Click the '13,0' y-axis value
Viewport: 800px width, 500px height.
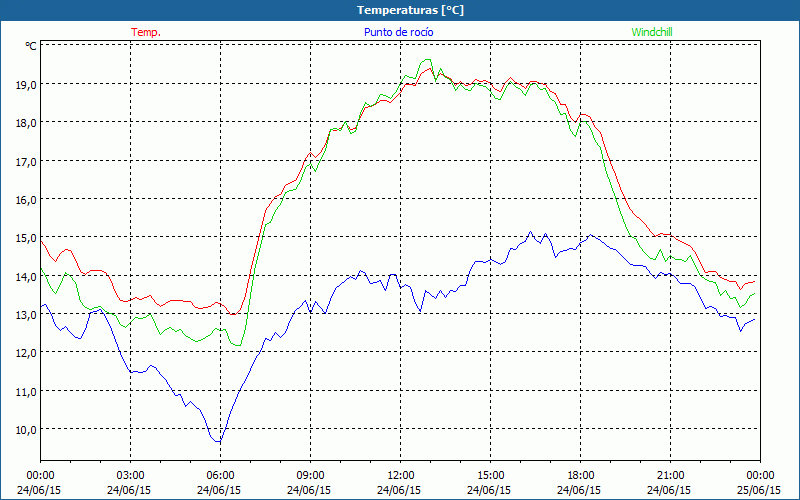[x=26, y=315]
